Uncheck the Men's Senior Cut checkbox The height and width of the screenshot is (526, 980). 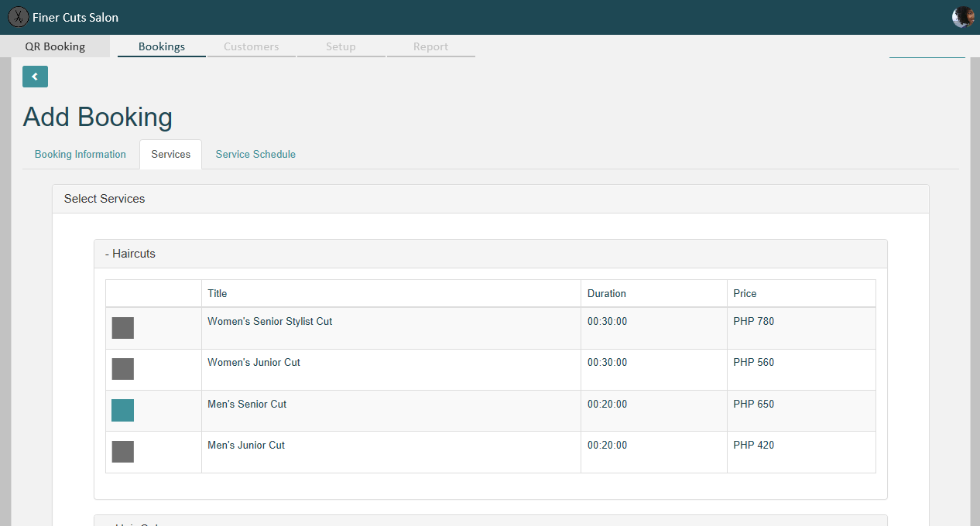click(123, 411)
